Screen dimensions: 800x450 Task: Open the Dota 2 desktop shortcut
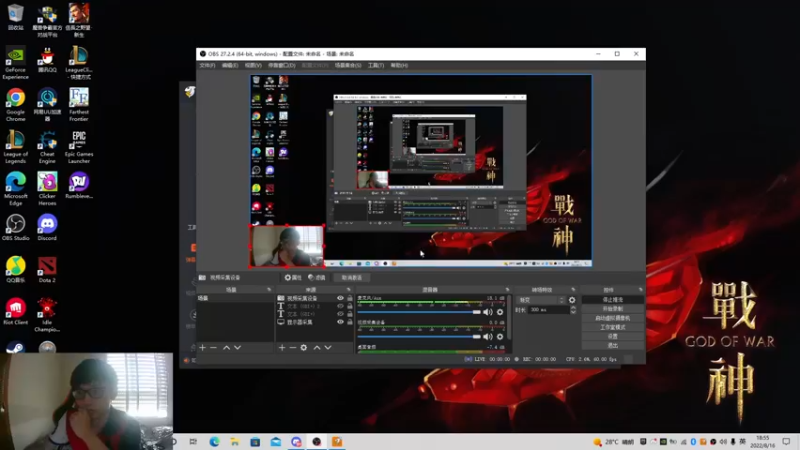tap(47, 270)
